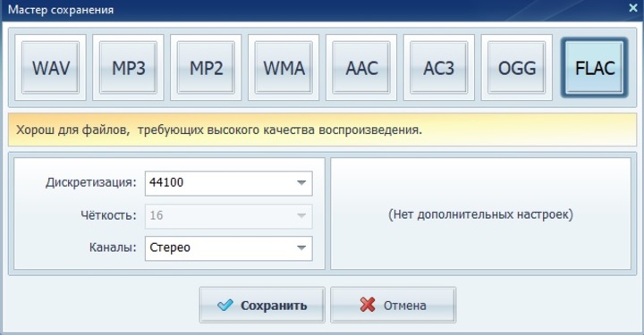Select the WAV format button

[50, 68]
